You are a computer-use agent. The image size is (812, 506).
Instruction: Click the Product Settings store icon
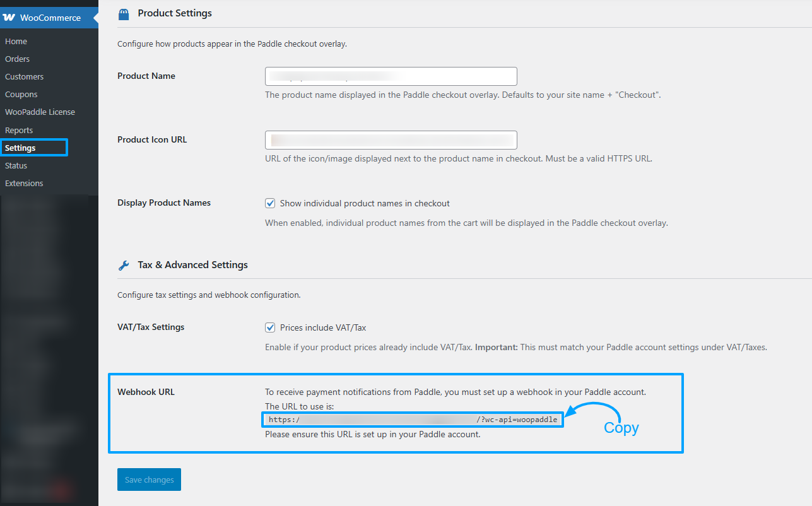(x=124, y=14)
